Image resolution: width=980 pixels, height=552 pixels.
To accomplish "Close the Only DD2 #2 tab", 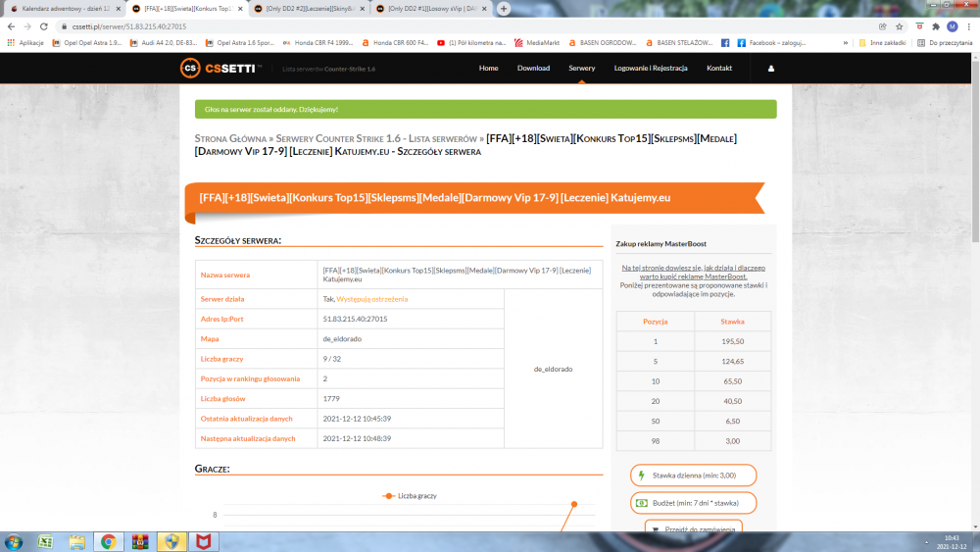I will [362, 9].
